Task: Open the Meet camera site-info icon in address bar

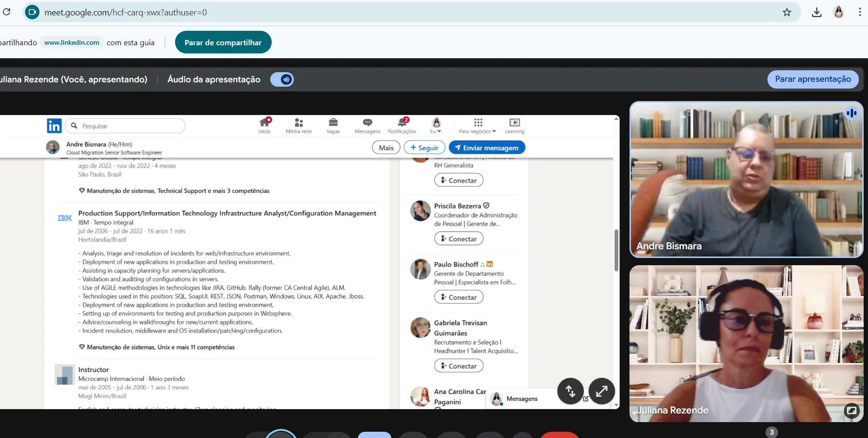Action: click(x=32, y=13)
